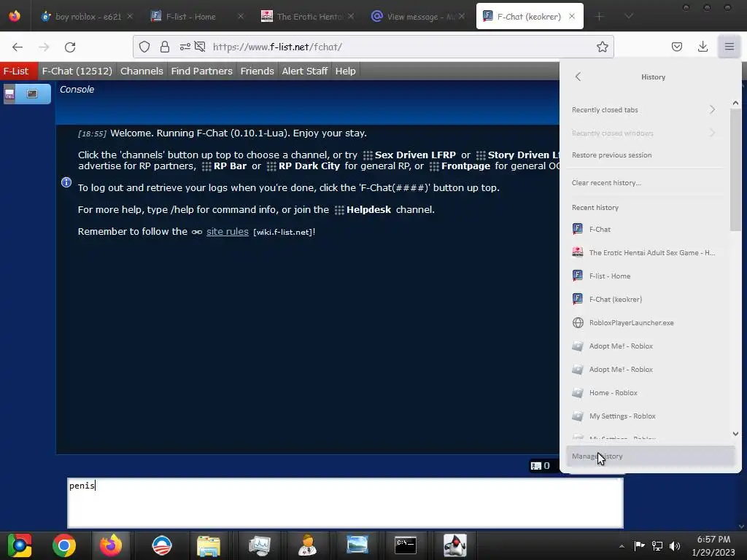
Task: Close the 'boy roblox - e621' tab
Action: 130,17
